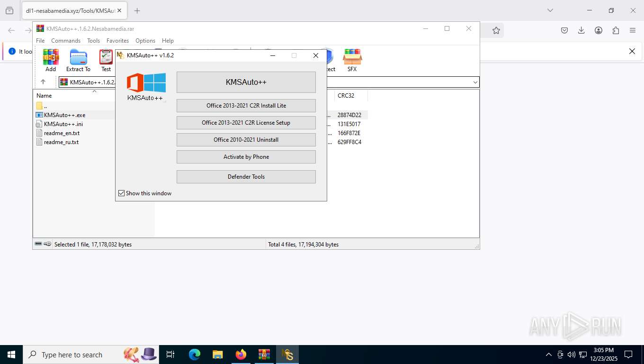Launch Microsoft Edge from the taskbar
Viewport: 644px width, 364px height.
(194, 355)
